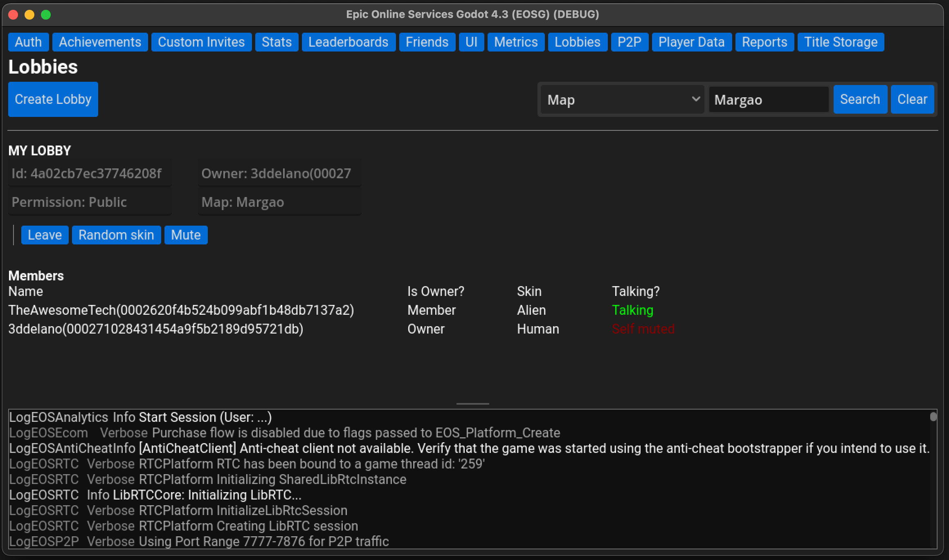The height and width of the screenshot is (560, 949).
Task: Click the green macOS fullscreen button
Action: point(46,15)
